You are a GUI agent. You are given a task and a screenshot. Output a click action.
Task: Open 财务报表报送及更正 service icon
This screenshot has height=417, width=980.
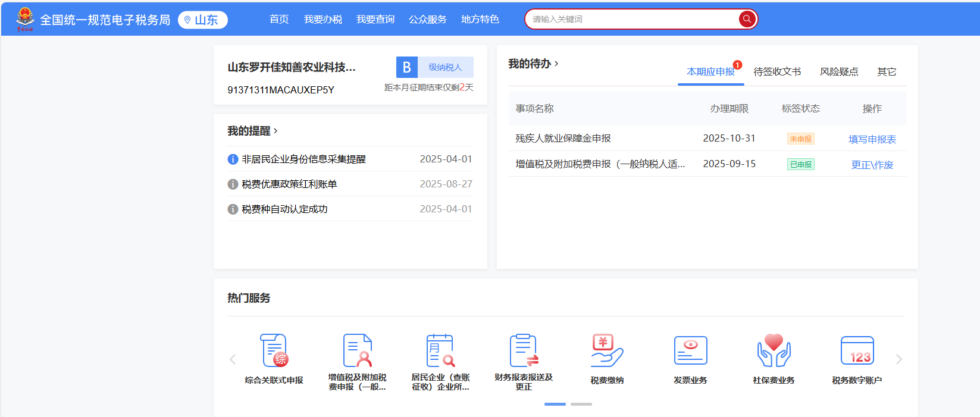coord(524,351)
